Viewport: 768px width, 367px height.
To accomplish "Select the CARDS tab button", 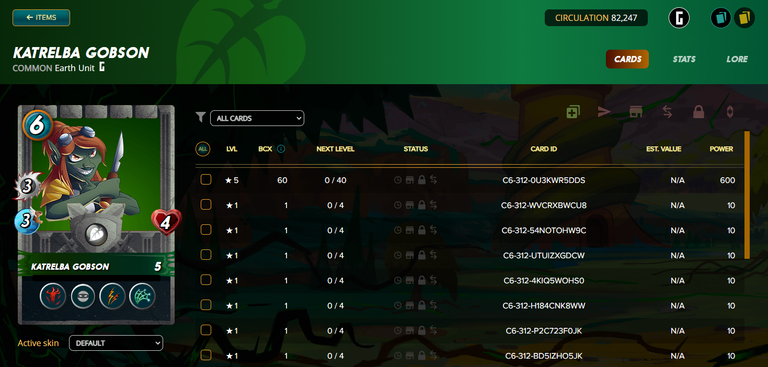I will [x=627, y=59].
